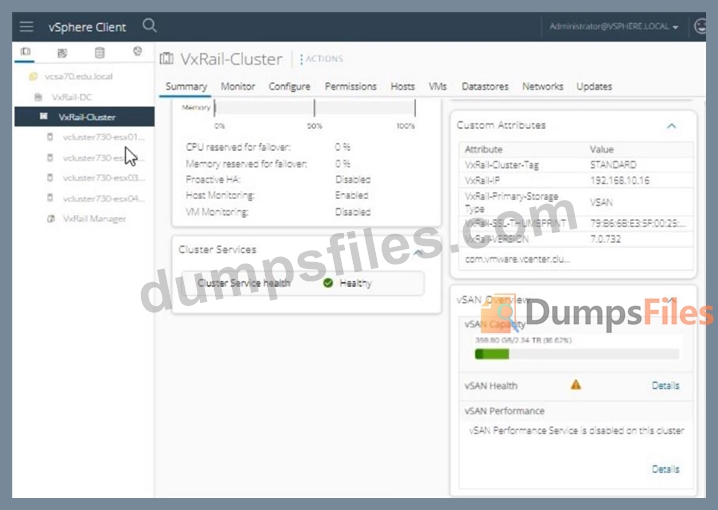Image resolution: width=718 pixels, height=510 pixels.
Task: Open Details link under vSAN Performance
Action: click(x=665, y=468)
